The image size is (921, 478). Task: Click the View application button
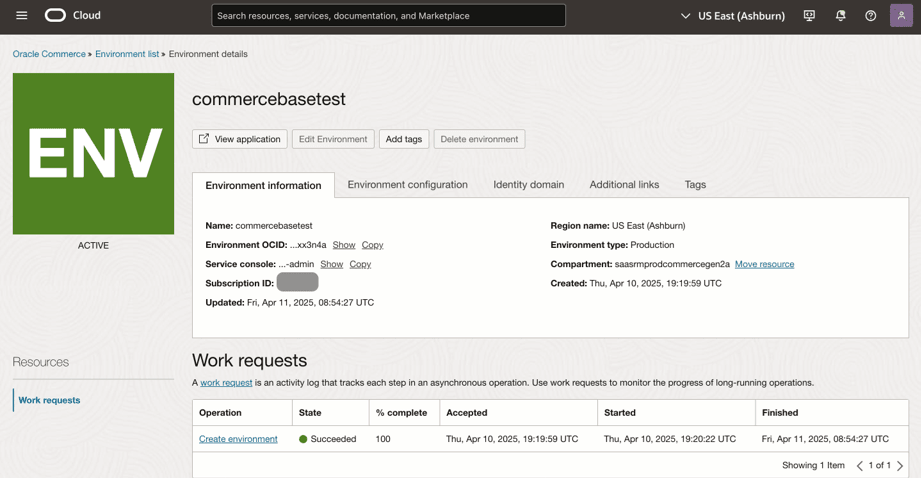(x=239, y=139)
